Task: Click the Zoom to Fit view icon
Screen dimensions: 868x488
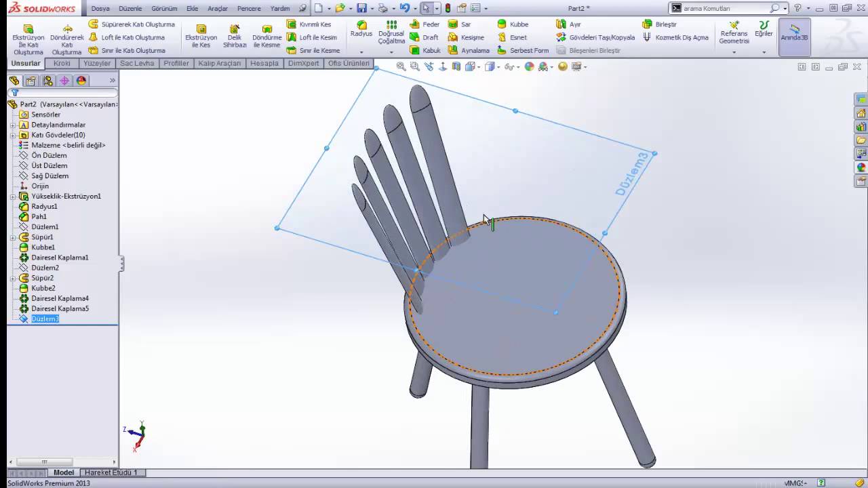Action: point(401,66)
